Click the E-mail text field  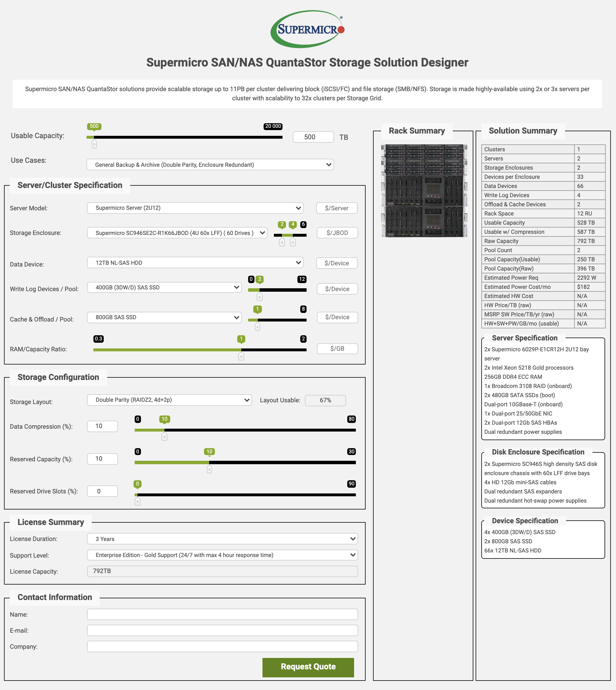point(222,630)
